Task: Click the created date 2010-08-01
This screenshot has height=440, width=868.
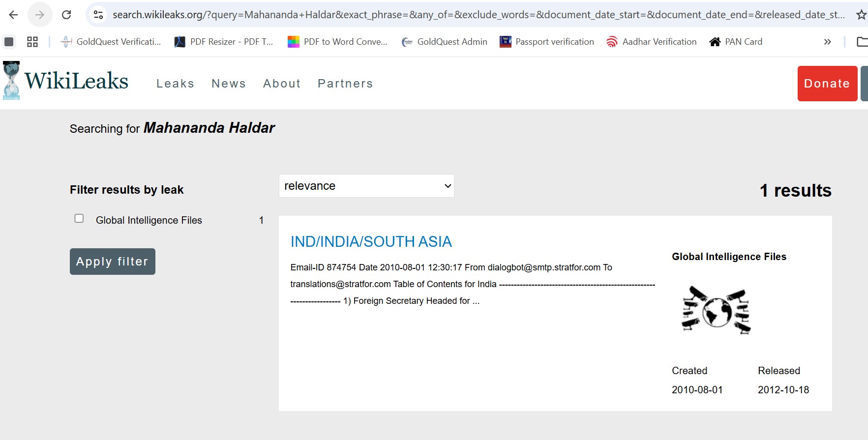Action: point(697,390)
